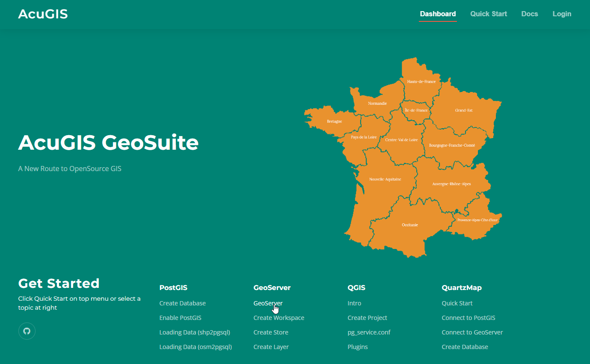This screenshot has height=364, width=590.
Task: Open the QuartzMap Quick Start link
Action: [x=457, y=303]
